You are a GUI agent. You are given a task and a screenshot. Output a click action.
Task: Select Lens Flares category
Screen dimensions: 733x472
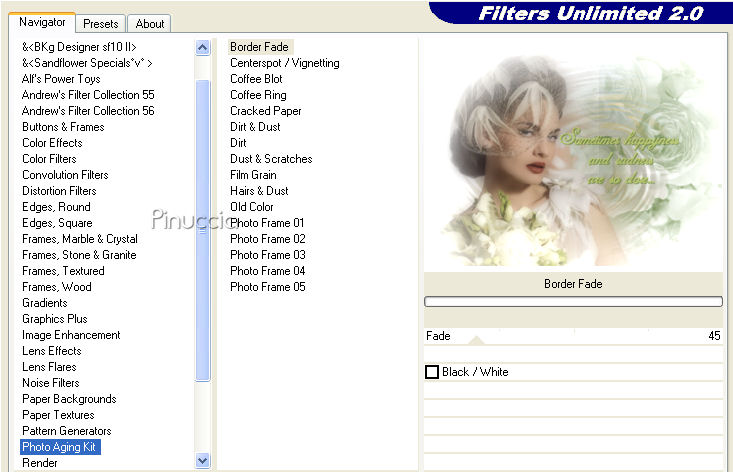point(49,367)
